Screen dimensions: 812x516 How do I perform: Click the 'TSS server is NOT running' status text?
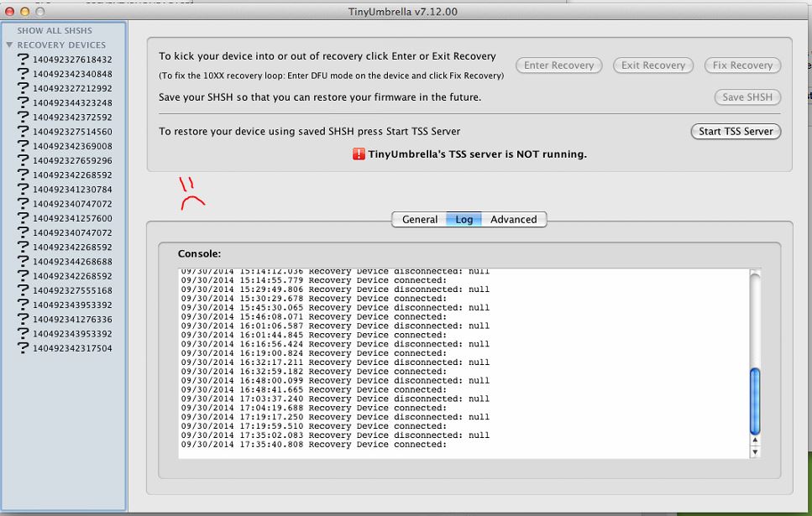coord(477,154)
